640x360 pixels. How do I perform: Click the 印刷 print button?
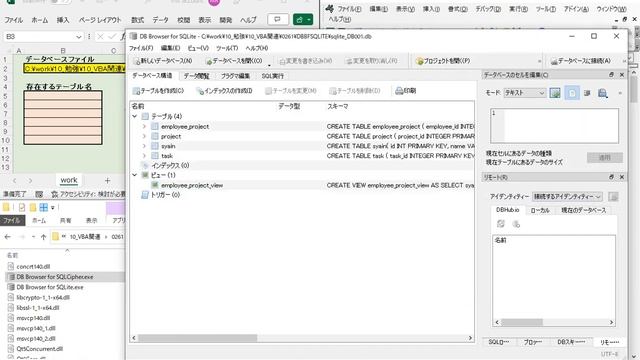405,91
